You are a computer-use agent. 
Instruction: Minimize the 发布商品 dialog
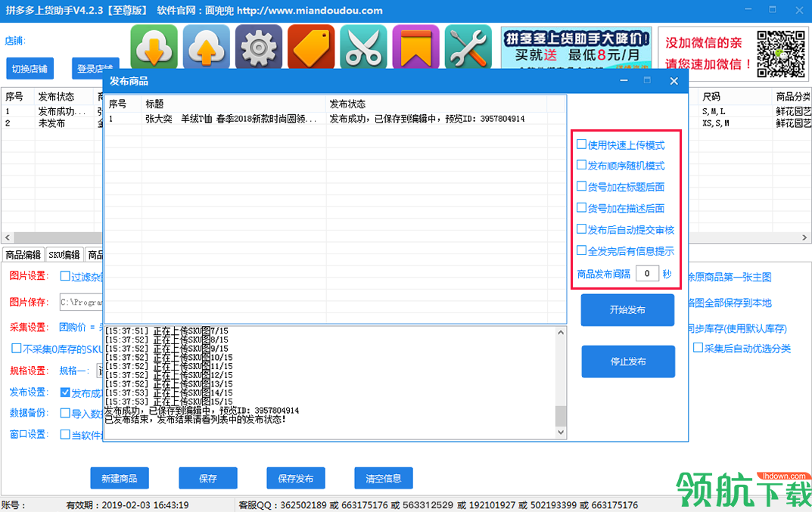coord(624,81)
